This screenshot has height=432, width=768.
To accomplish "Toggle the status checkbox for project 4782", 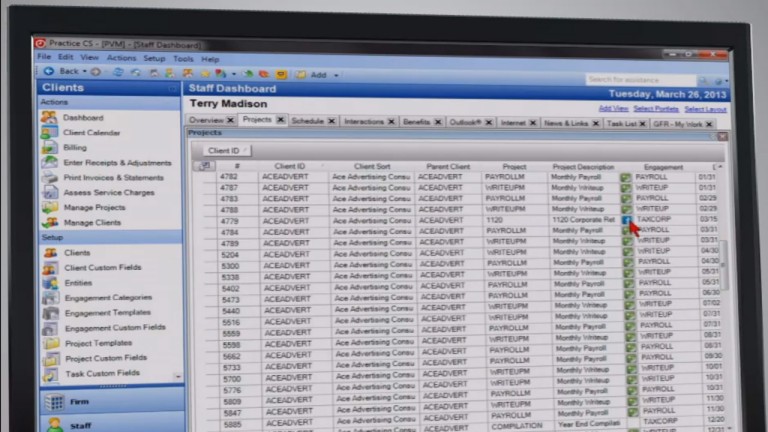I will pyautogui.click(x=626, y=177).
